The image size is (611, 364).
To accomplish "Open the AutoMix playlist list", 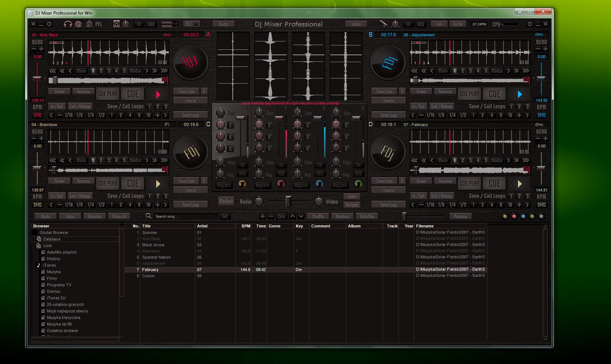I will (x=61, y=252).
